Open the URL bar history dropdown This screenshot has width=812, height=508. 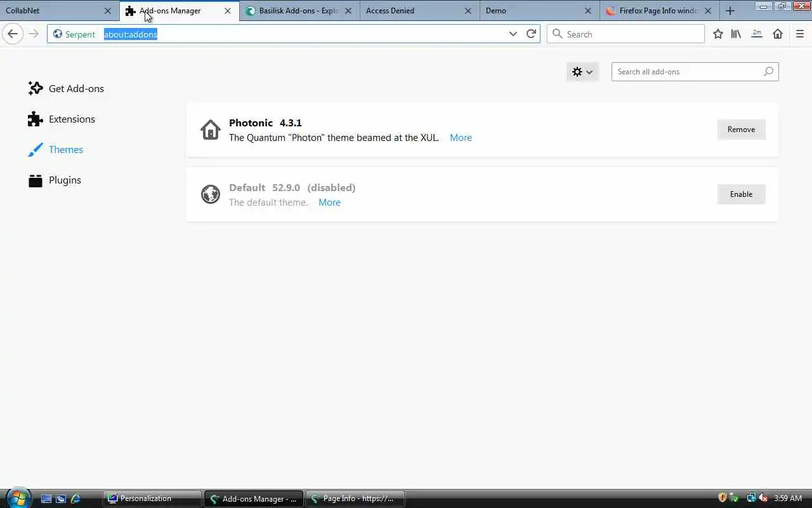click(513, 34)
